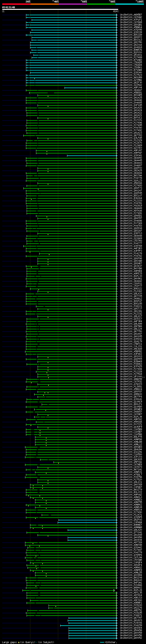The height and width of the screenshot is (644, 146).
Task: Click the short cyan alignment bar for UniRef100_A9PJV4
Action: point(91,88)
